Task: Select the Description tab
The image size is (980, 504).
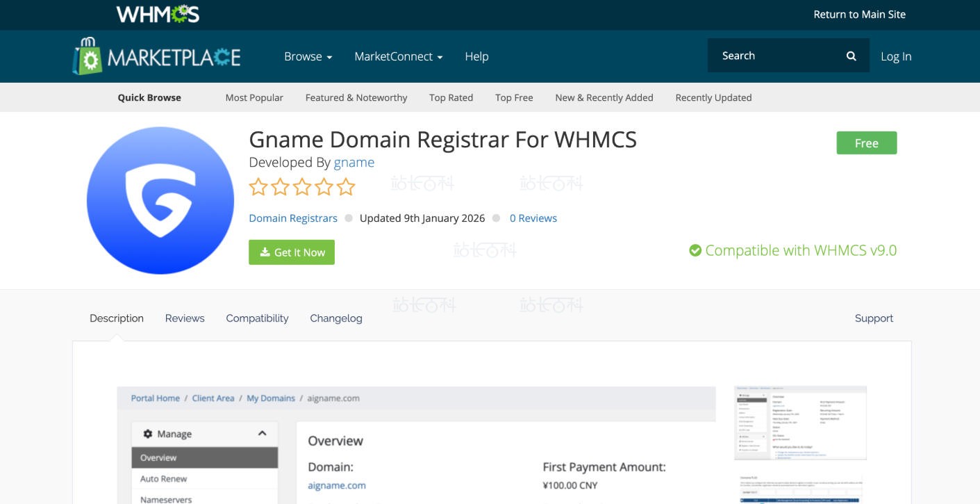Action: click(x=117, y=318)
